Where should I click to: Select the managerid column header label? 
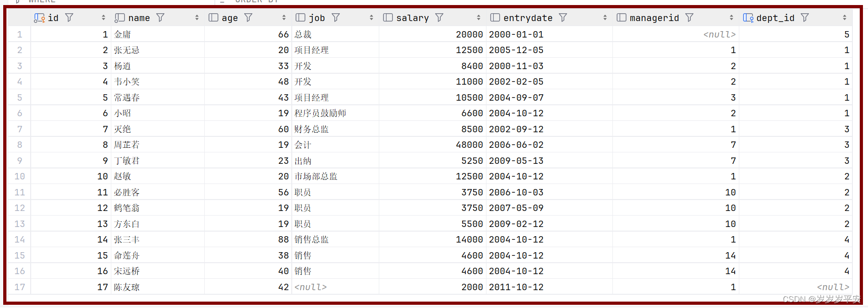(x=655, y=18)
